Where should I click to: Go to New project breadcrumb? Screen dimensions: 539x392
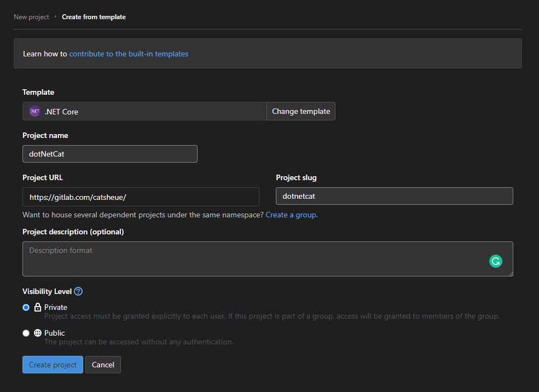point(31,17)
